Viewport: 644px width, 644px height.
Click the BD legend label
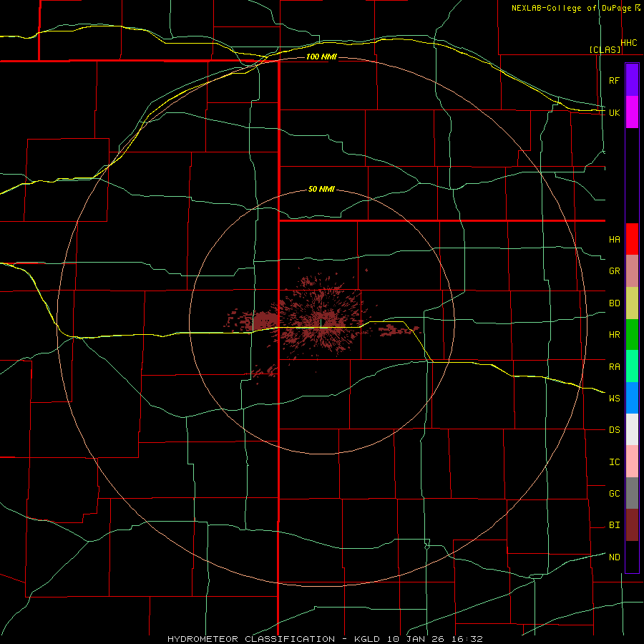pos(614,303)
